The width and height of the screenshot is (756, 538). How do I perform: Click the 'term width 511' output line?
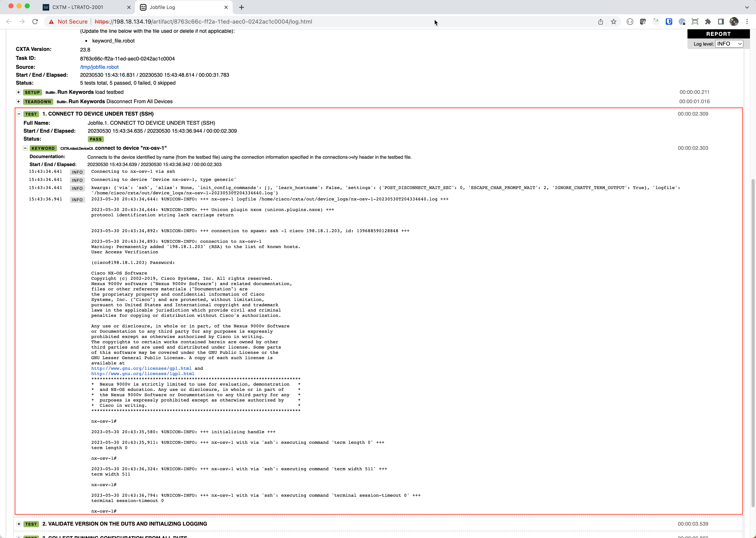(x=111, y=474)
